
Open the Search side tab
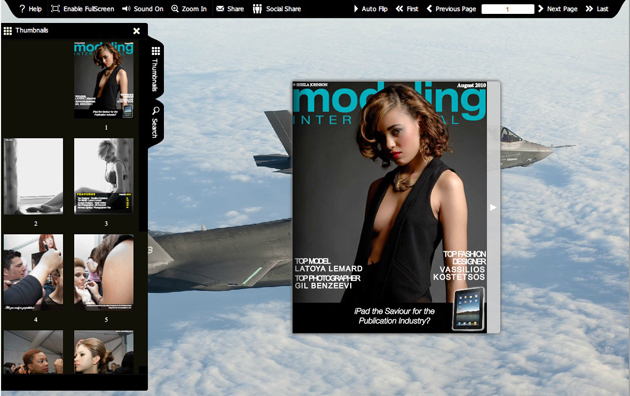pos(155,122)
